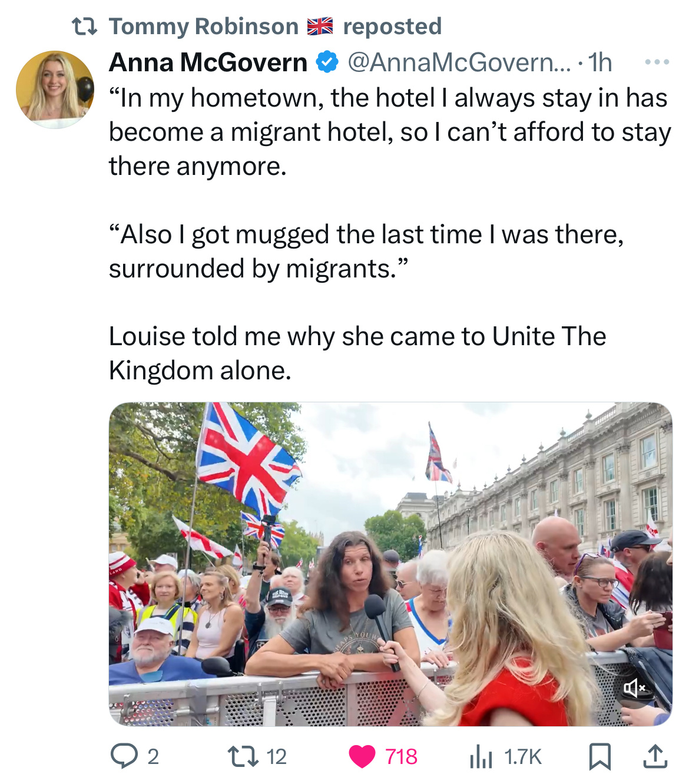Screen dimensions: 689x784
Task: Open view analytics bar chart icon
Action: click(481, 757)
